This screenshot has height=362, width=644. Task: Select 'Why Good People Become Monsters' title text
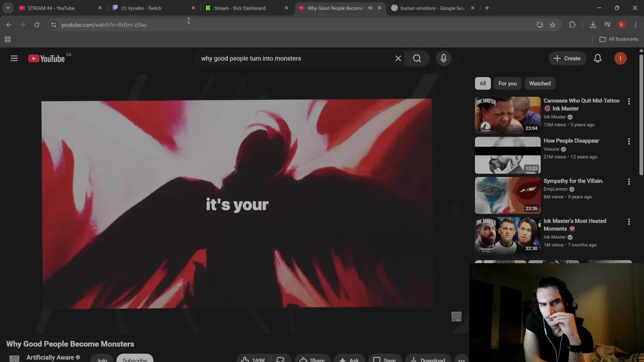click(x=70, y=344)
